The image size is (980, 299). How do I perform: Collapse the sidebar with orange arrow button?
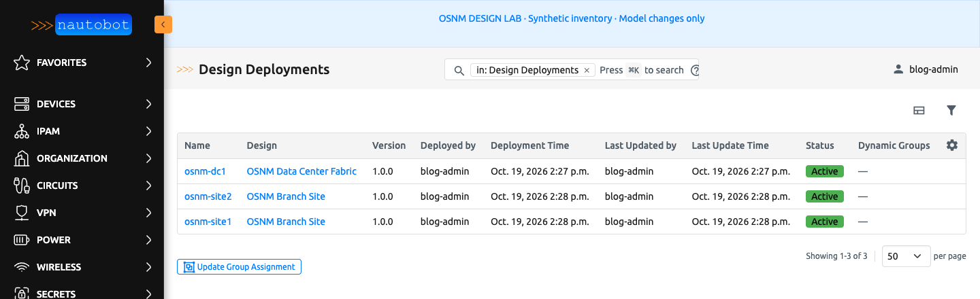[163, 24]
